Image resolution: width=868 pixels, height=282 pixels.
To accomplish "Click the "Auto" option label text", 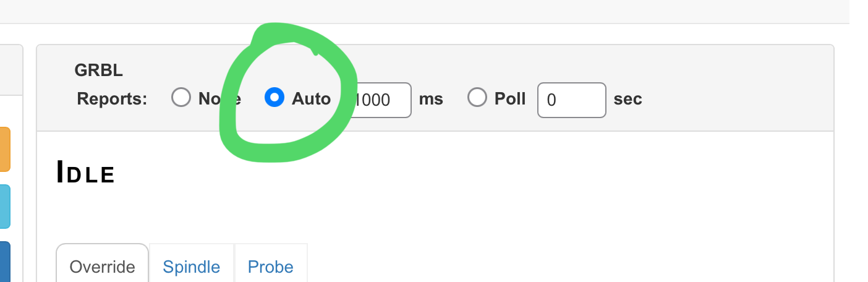I will point(311,98).
